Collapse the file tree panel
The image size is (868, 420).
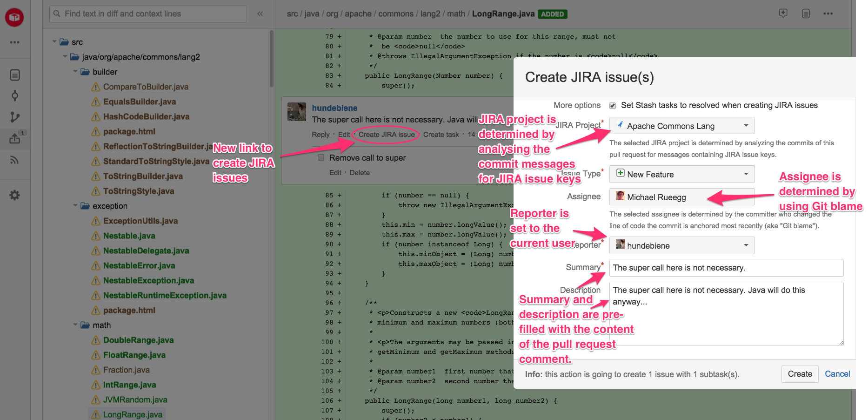pos(260,14)
